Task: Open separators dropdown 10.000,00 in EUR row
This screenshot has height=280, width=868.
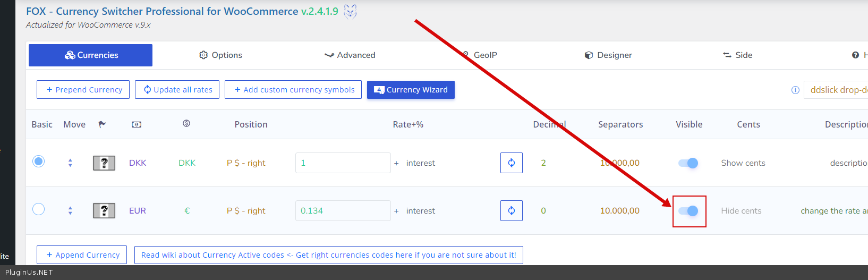Action: click(x=620, y=211)
